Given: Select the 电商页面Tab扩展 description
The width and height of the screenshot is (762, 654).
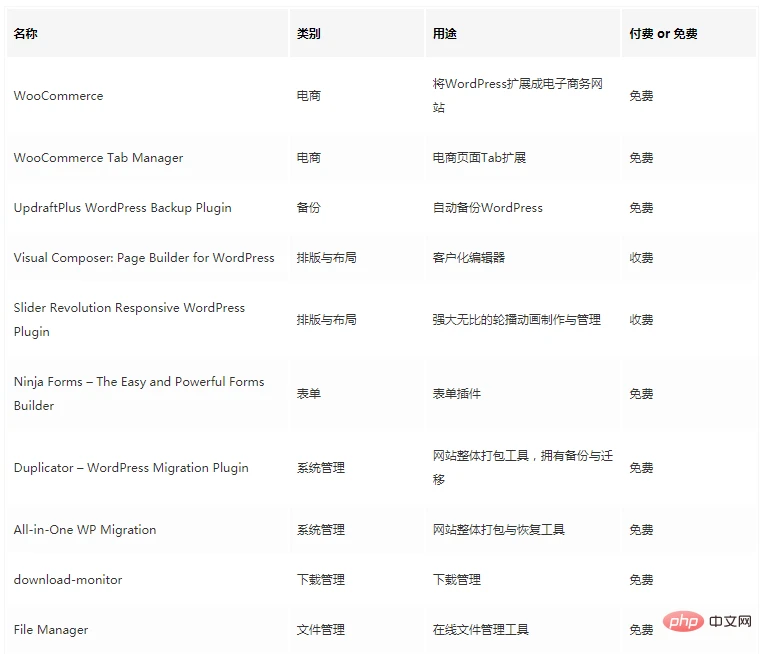Looking at the screenshot, I should pos(479,158).
